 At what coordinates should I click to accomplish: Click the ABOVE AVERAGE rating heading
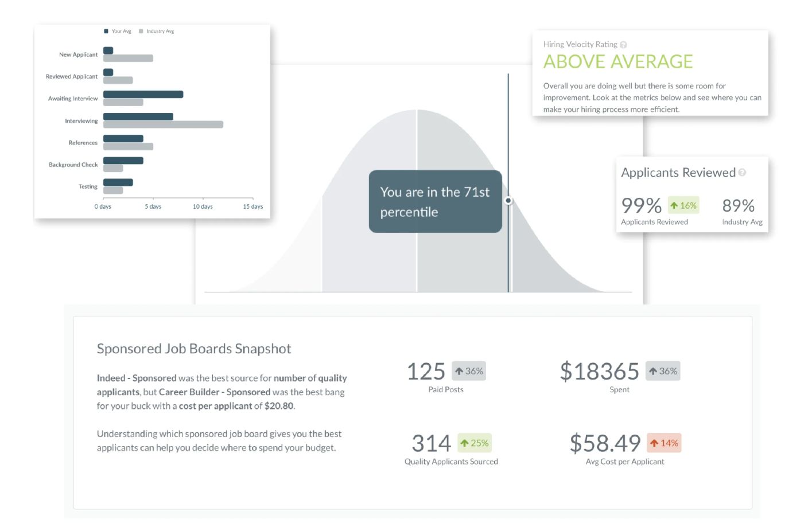pos(618,61)
